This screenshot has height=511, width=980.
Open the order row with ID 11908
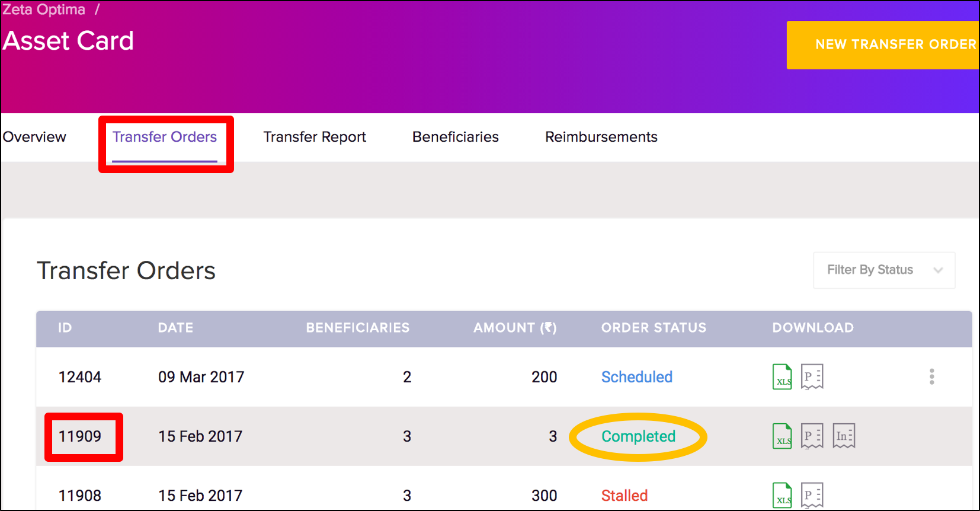80,495
